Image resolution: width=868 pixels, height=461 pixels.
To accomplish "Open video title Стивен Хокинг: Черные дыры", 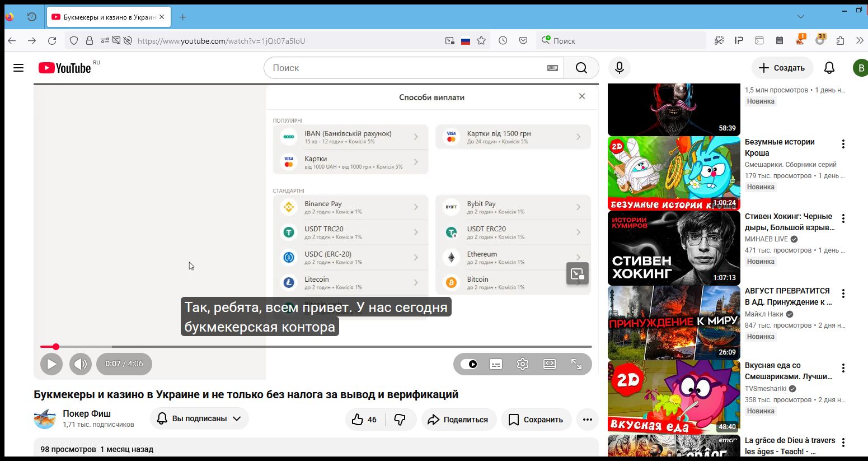I will [790, 222].
